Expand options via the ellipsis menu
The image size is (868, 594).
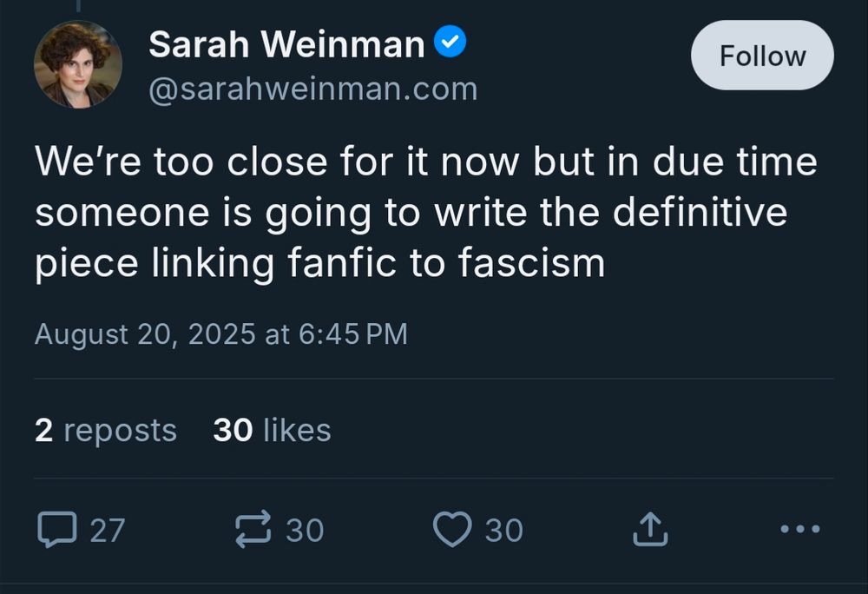click(x=800, y=531)
